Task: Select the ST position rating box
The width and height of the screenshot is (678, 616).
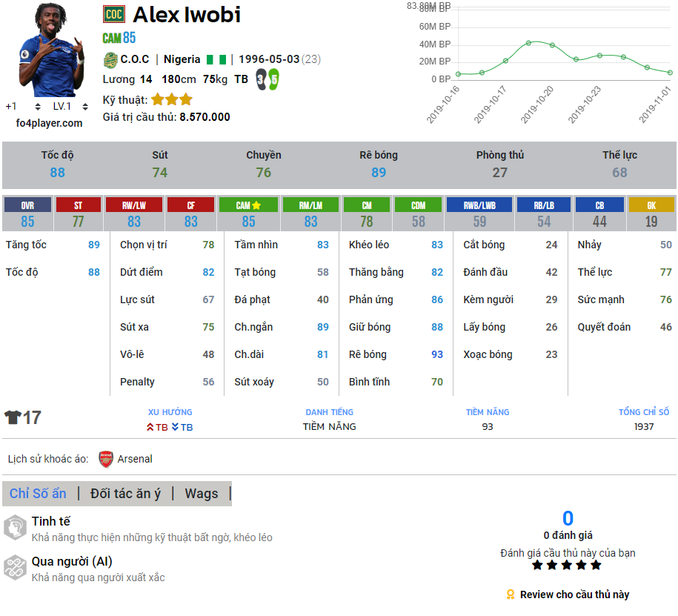Action: [79, 213]
